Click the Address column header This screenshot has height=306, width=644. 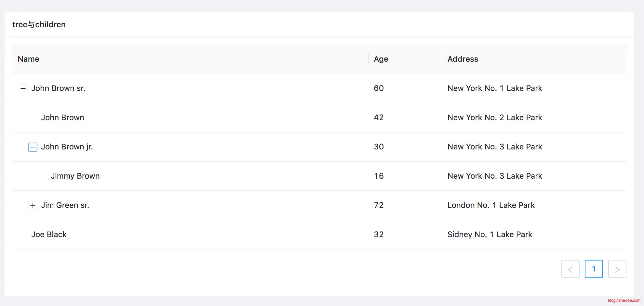pyautogui.click(x=463, y=59)
